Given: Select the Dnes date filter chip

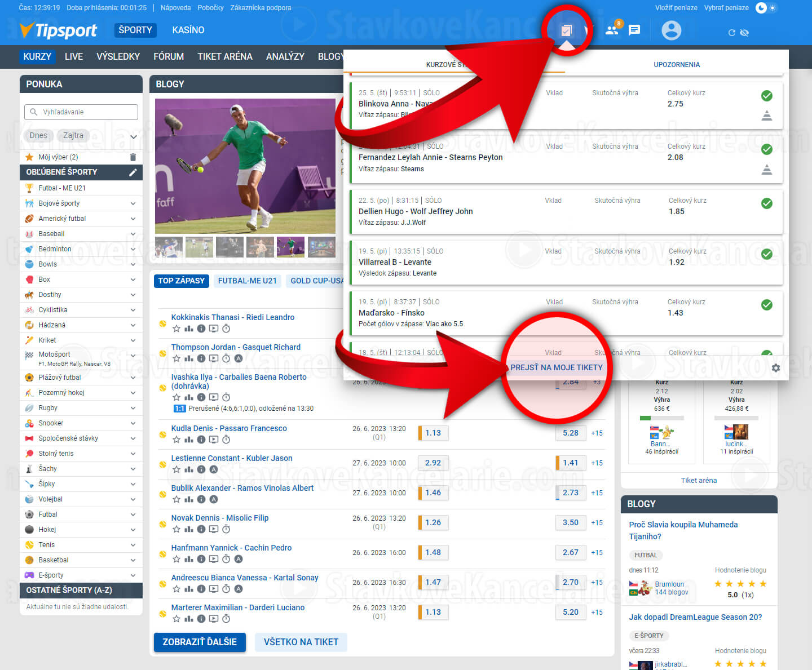Looking at the screenshot, I should [38, 135].
